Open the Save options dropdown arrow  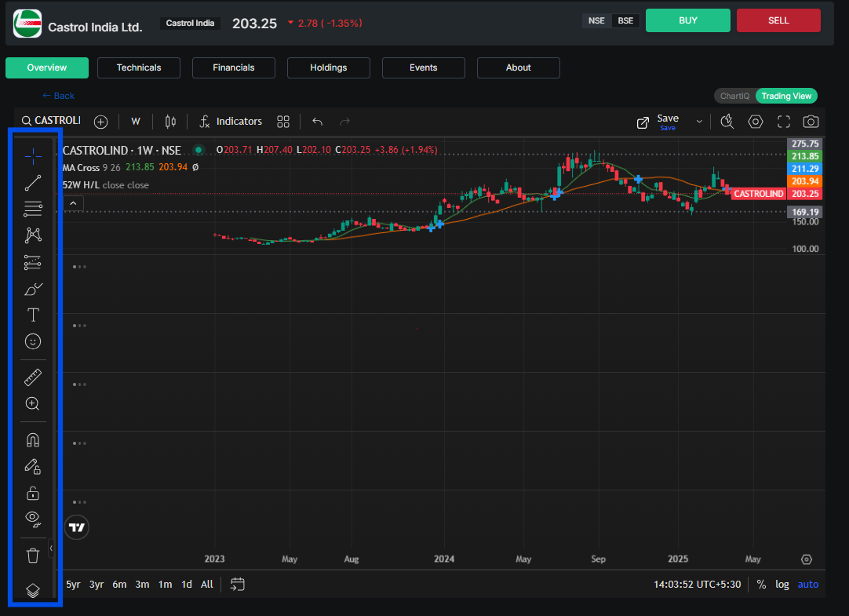699,122
